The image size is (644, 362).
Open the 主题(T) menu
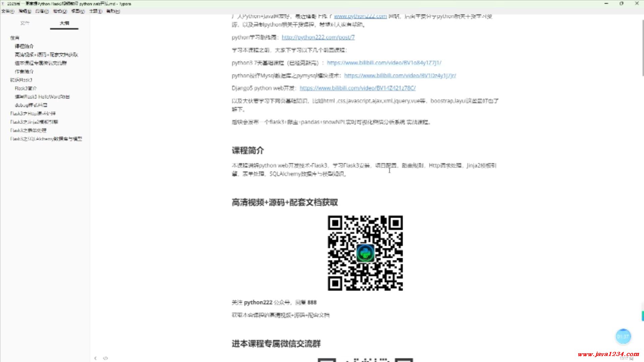(x=96, y=11)
